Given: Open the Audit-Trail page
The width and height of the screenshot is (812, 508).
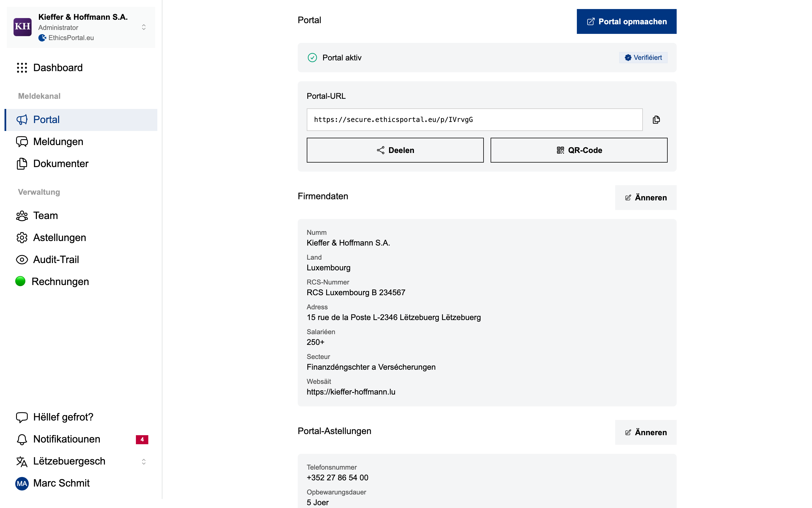Looking at the screenshot, I should [81, 260].
